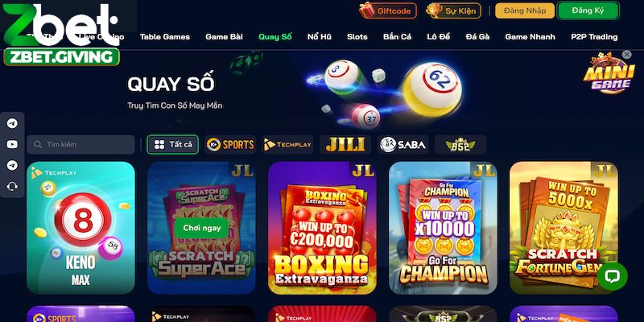Select the Tất cả filter
Image resolution: width=644 pixels, height=322 pixels.
(172, 145)
